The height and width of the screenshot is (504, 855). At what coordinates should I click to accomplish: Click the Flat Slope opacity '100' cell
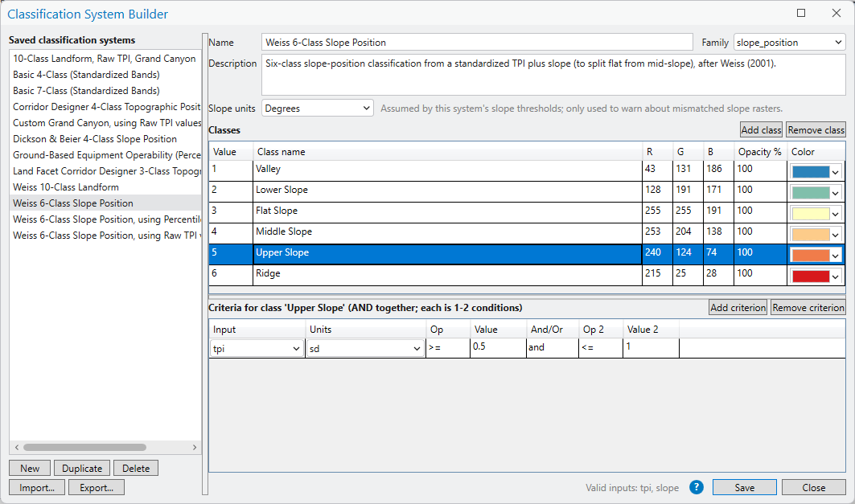pos(760,212)
